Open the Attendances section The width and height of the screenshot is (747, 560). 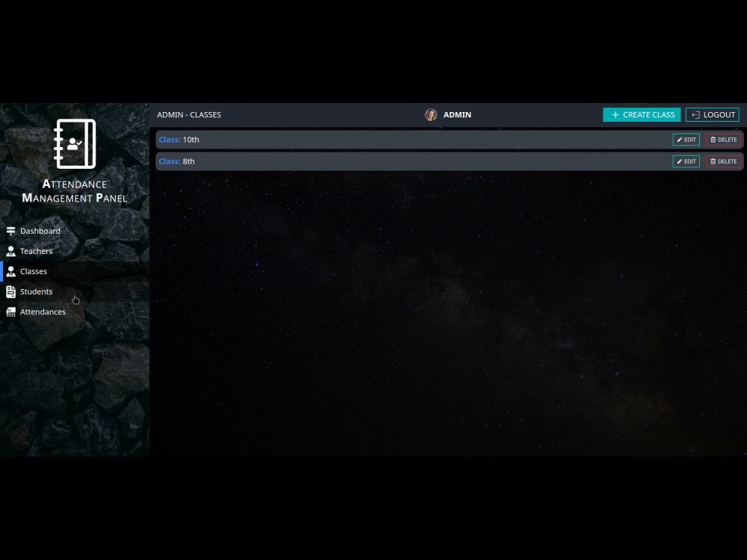coord(75,312)
